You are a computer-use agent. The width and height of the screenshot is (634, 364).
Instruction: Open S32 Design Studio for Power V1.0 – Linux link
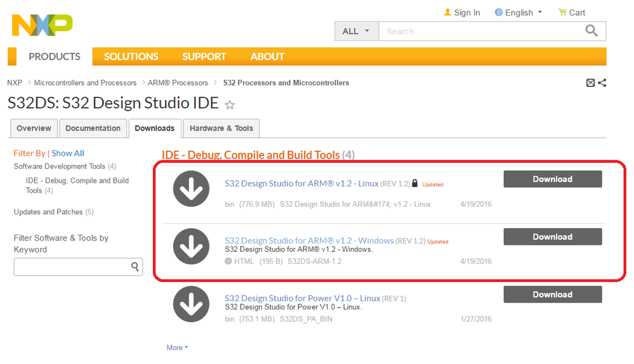pyautogui.click(x=303, y=298)
